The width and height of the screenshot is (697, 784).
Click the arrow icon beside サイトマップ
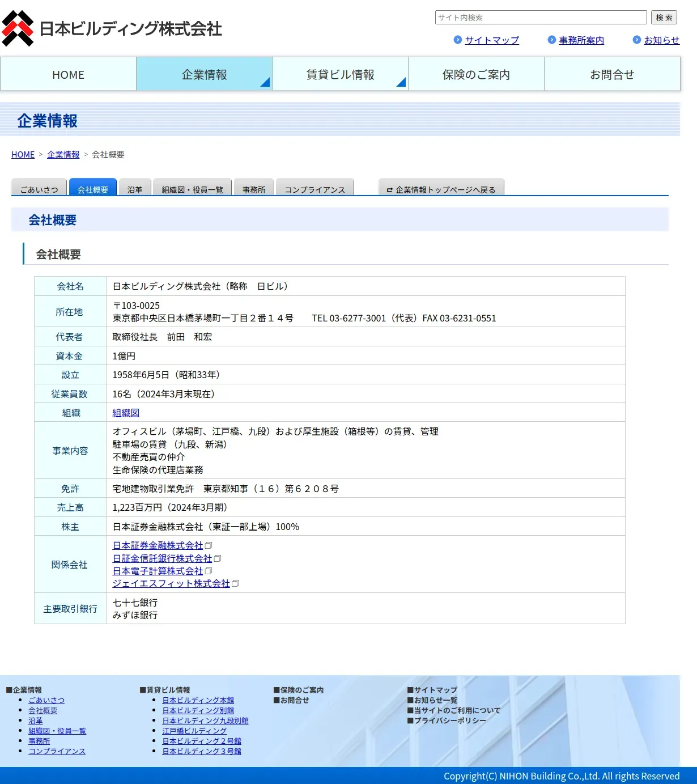(458, 40)
